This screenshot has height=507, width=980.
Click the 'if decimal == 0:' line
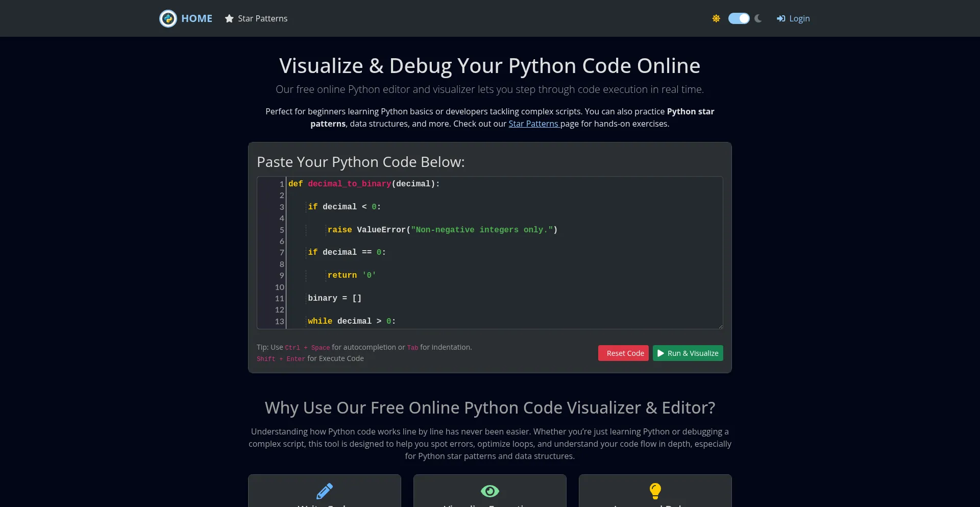pyautogui.click(x=347, y=252)
